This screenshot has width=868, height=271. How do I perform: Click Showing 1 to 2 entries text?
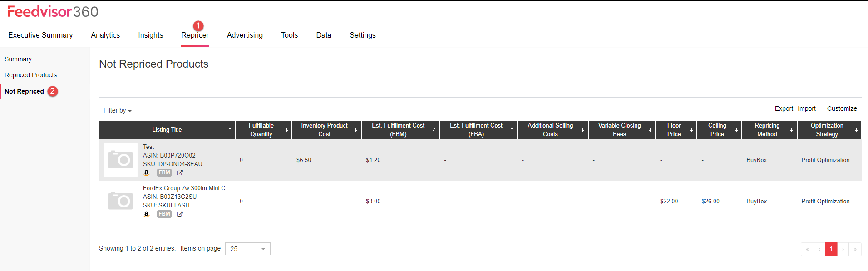137,248
